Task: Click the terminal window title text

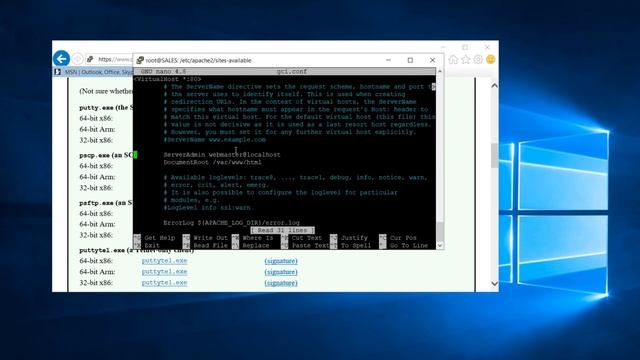Action: point(198,60)
